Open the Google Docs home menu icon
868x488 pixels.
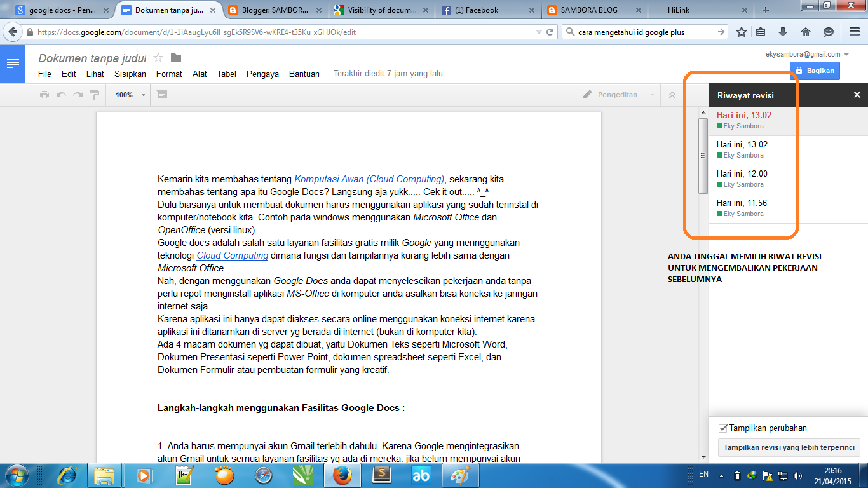pos(13,64)
